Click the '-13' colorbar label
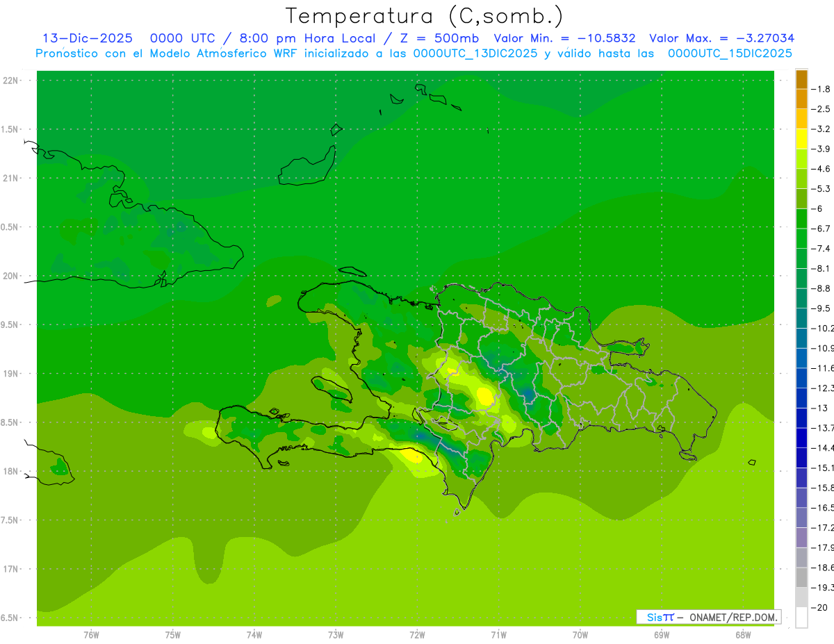 tap(819, 408)
